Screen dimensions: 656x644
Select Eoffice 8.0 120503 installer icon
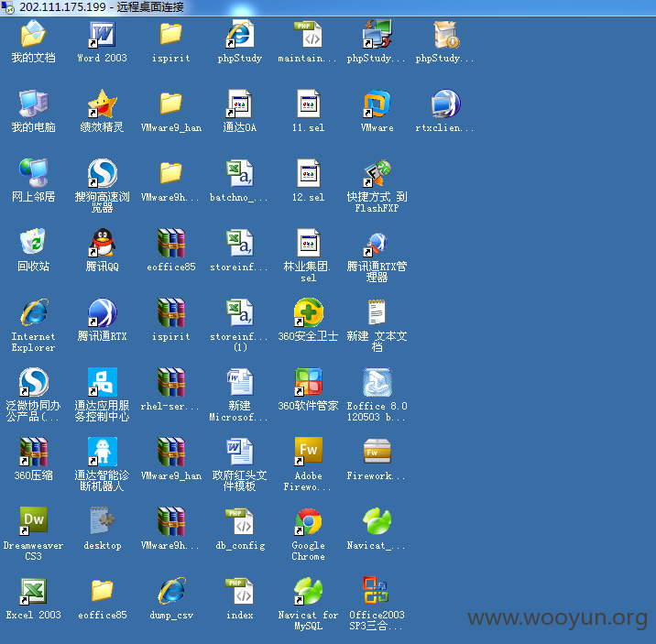tap(377, 381)
